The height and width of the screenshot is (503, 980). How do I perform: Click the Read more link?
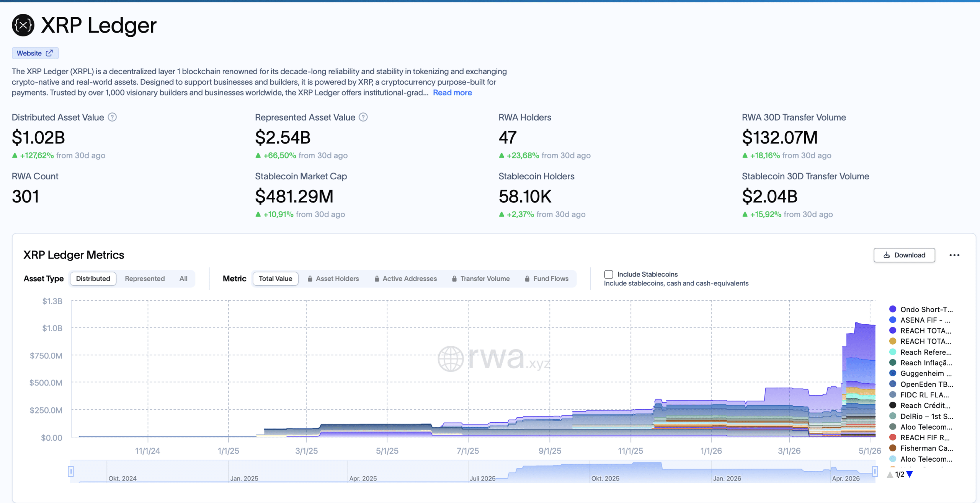coord(452,93)
